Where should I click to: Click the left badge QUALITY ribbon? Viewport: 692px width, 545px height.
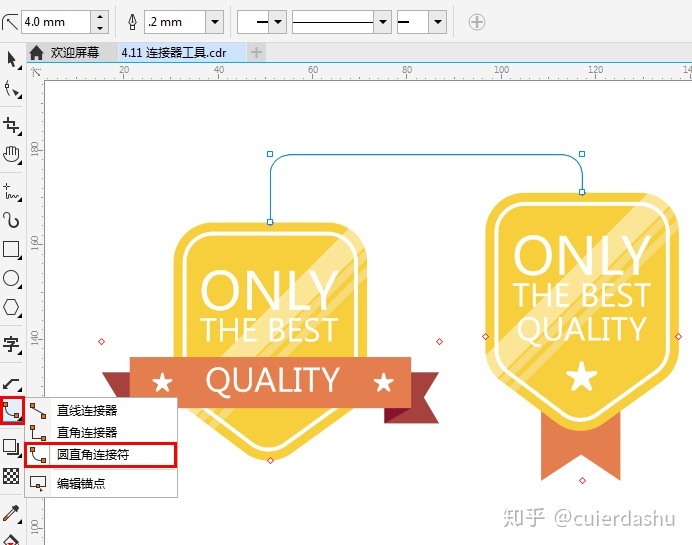click(x=271, y=382)
